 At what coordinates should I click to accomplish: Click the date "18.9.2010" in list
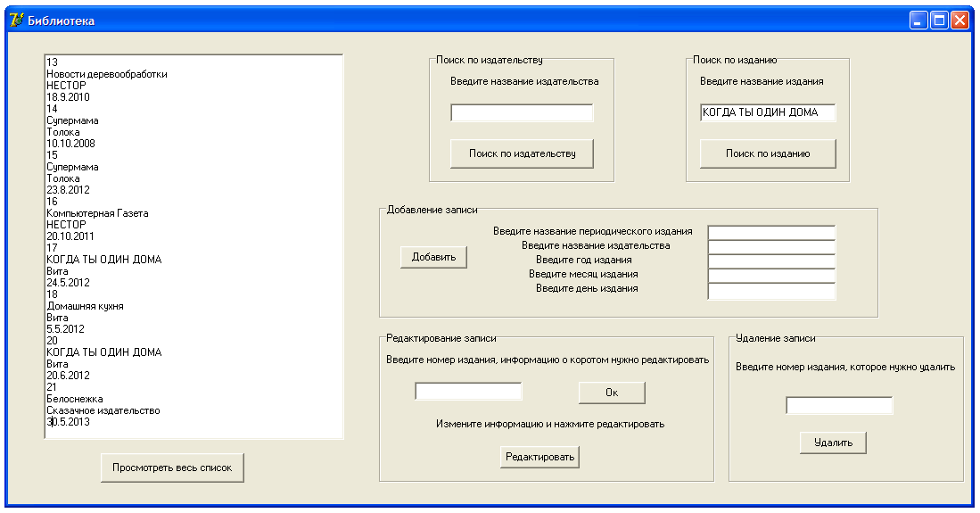coord(68,97)
